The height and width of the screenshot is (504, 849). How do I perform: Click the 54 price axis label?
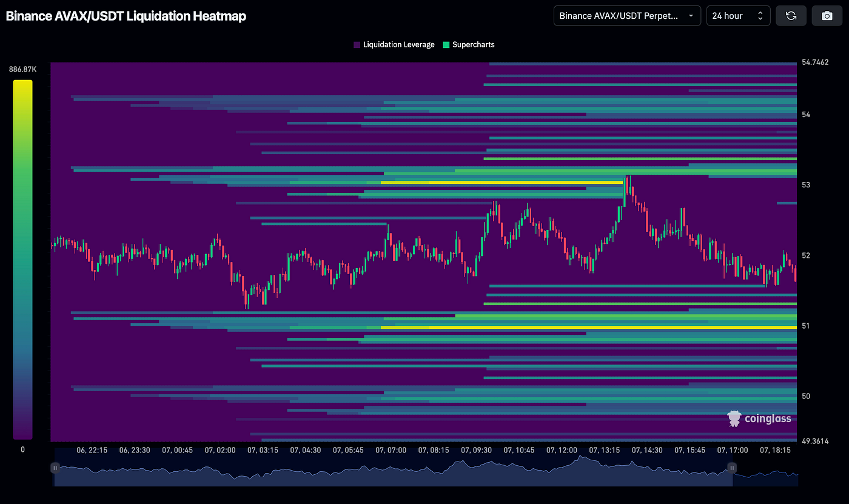point(806,115)
